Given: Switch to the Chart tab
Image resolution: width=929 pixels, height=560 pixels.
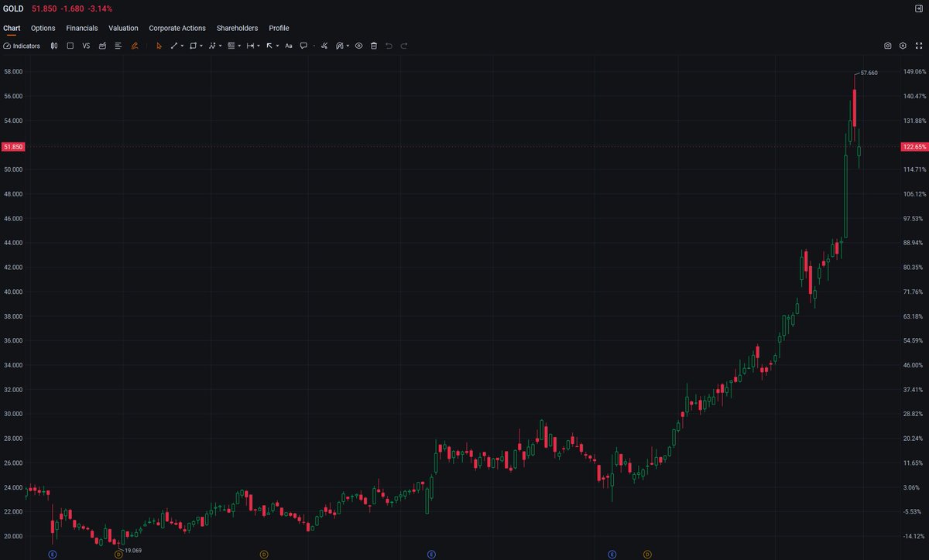Looking at the screenshot, I should tap(12, 28).
